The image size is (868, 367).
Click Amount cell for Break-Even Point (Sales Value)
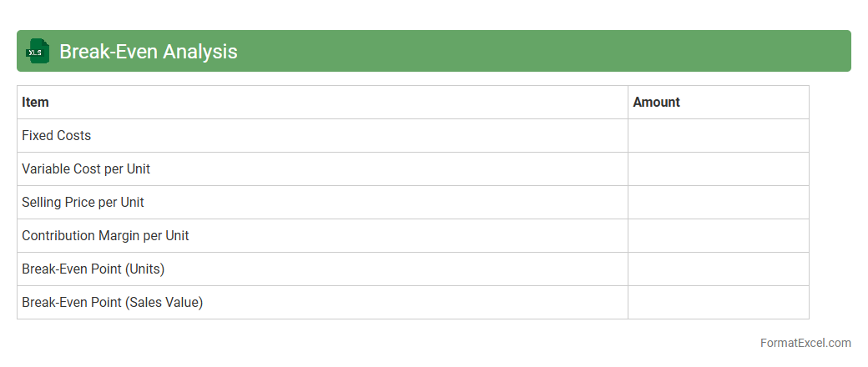point(718,303)
